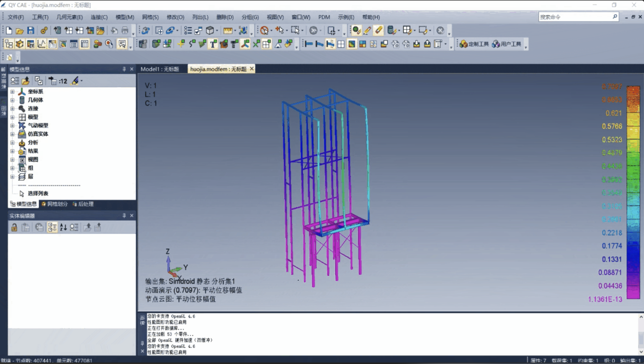This screenshot has width=644, height=364.
Task: Click the measure ruler tool icon
Action: pos(228,30)
